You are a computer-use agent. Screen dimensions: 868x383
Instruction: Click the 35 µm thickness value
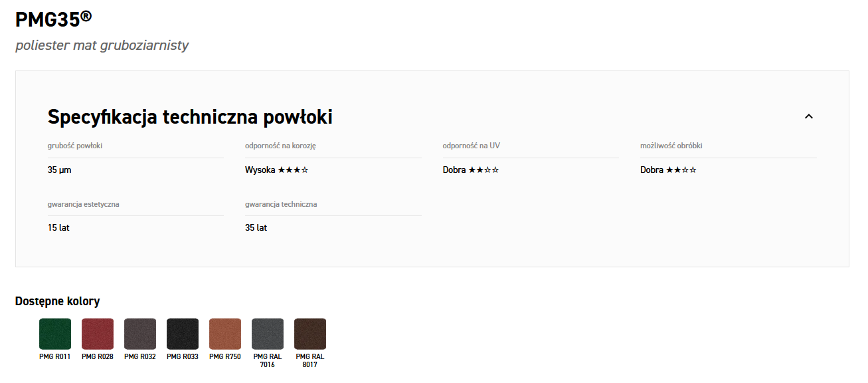pos(59,170)
